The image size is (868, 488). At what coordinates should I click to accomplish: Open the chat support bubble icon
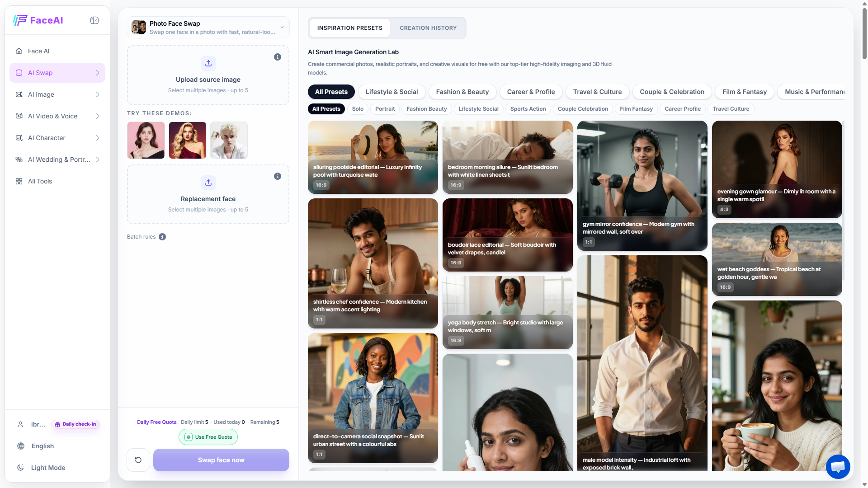(x=838, y=466)
